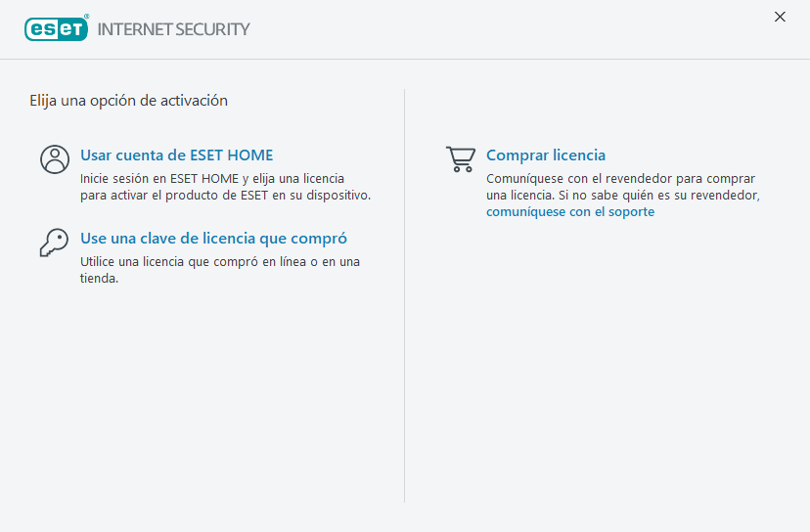Open the 'Comprar licencia' option
The height and width of the screenshot is (532, 810).
pyautogui.click(x=546, y=155)
